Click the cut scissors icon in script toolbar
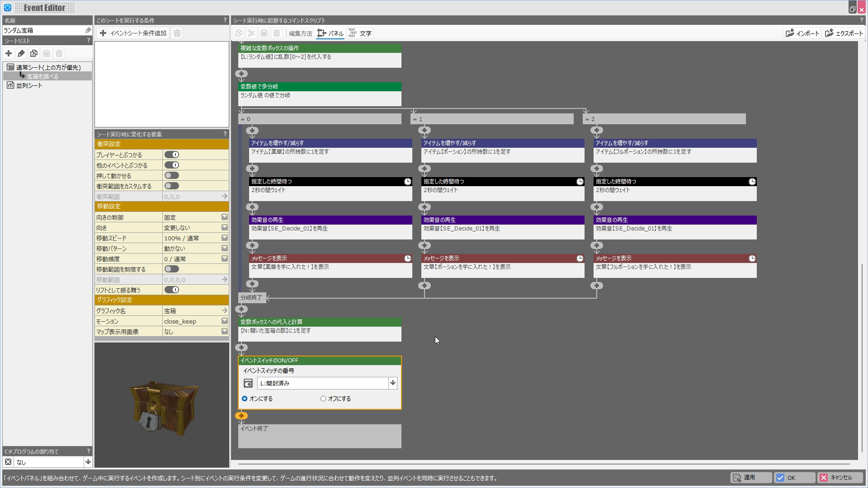Image resolution: width=868 pixels, height=488 pixels. pos(251,33)
